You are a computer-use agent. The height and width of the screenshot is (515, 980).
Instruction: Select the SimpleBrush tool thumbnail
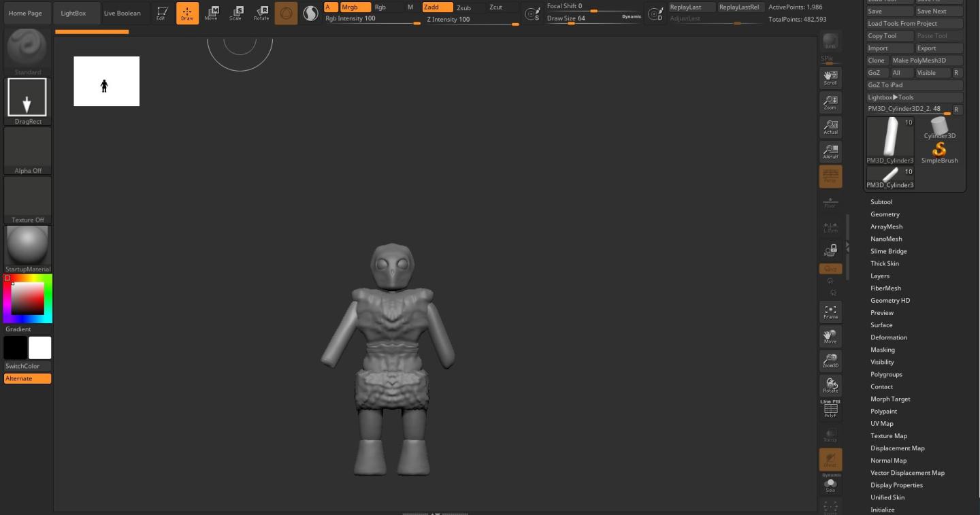tap(939, 152)
